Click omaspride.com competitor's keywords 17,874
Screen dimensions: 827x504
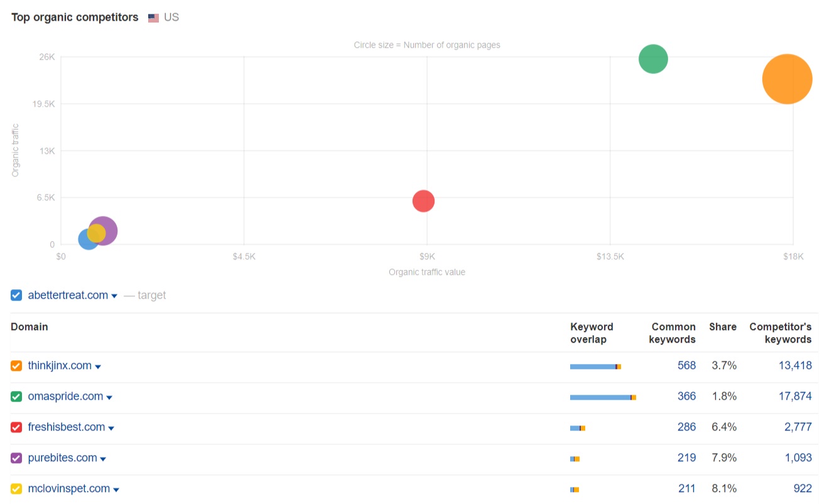coord(793,396)
